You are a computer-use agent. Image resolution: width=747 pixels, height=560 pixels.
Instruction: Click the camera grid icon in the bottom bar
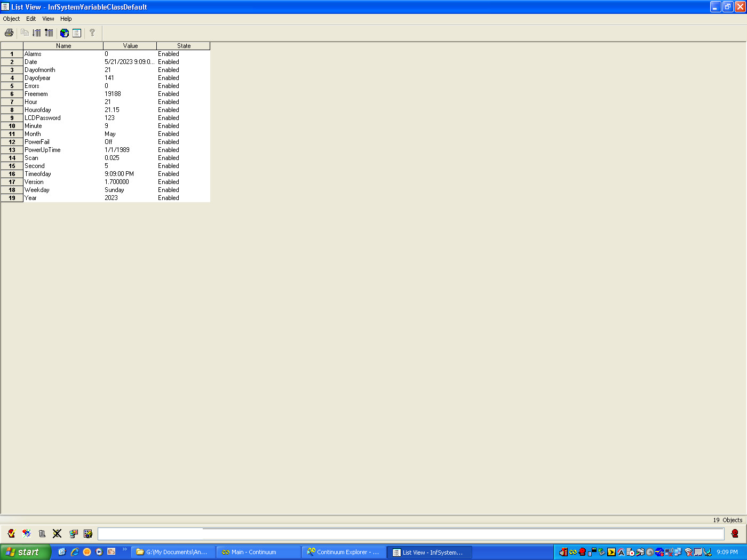click(88, 533)
